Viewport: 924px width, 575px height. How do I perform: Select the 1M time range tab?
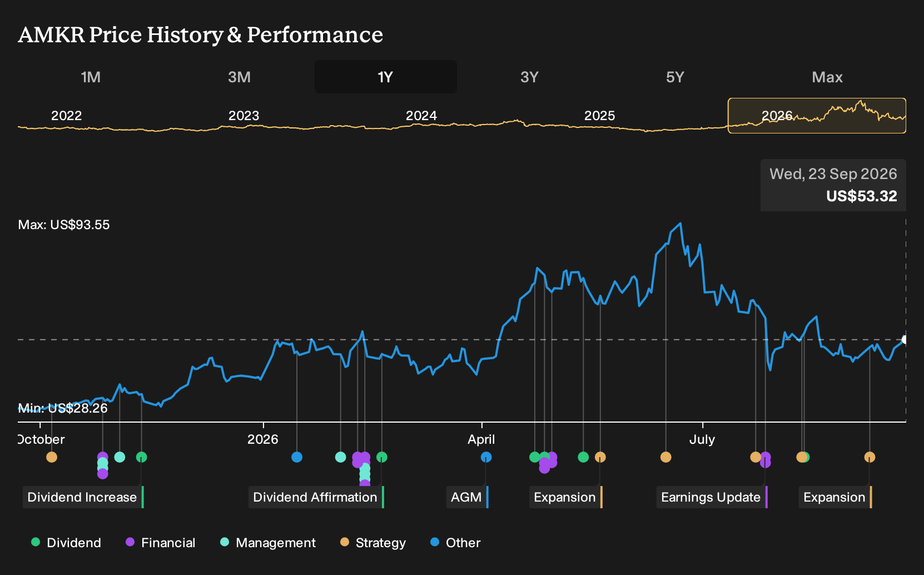(91, 77)
